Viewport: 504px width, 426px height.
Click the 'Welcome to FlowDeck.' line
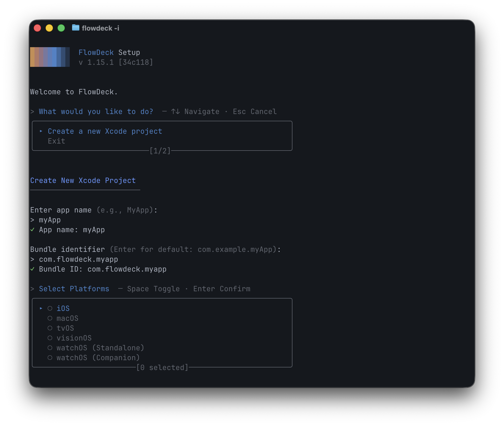pyautogui.click(x=74, y=92)
